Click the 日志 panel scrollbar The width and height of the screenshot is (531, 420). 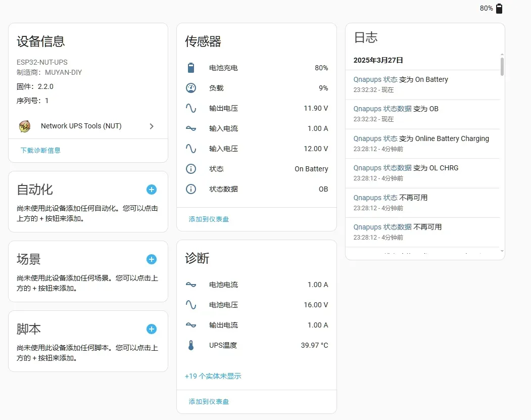[x=502, y=67]
